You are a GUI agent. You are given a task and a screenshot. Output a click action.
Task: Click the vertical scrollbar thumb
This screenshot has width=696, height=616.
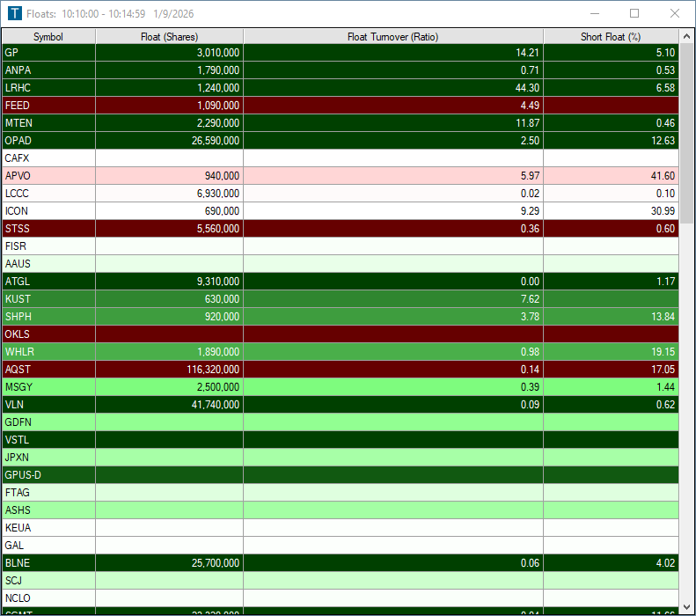(x=686, y=133)
